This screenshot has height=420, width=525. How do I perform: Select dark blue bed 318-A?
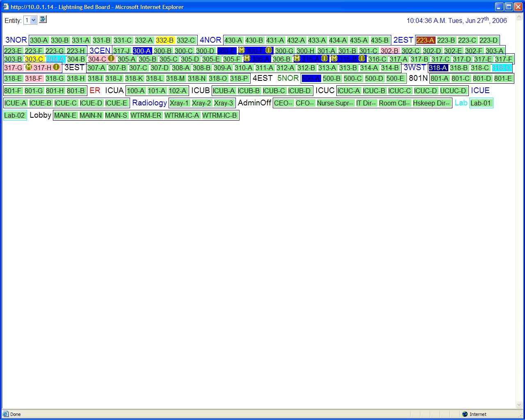pos(438,68)
